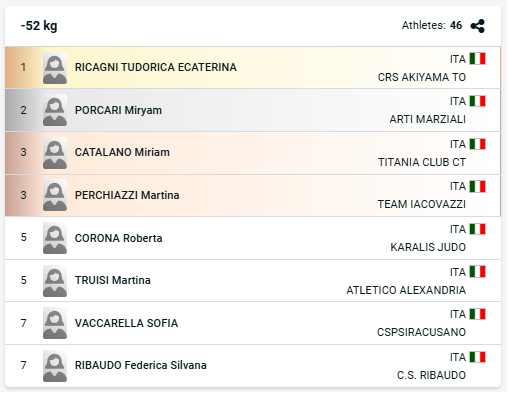Click the Italian flag in Catalano Miriam's row
Viewport: 514px width, 405px height.
point(477,144)
